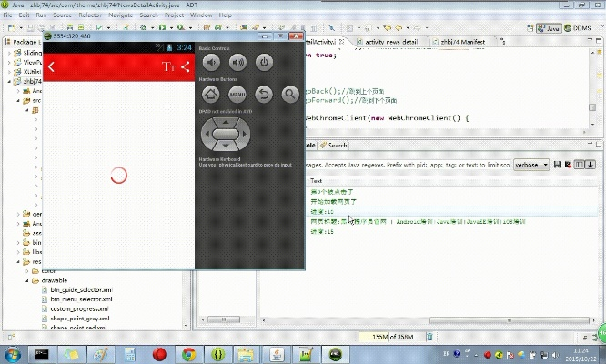This screenshot has height=364, width=606.
Task: Expand the gen folder node
Action: tap(18, 214)
